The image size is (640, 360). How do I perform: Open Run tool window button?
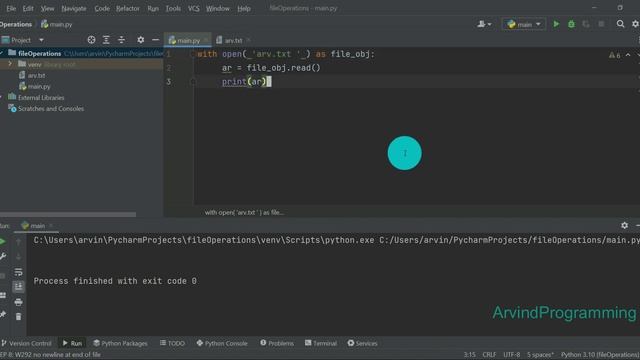click(x=72, y=343)
